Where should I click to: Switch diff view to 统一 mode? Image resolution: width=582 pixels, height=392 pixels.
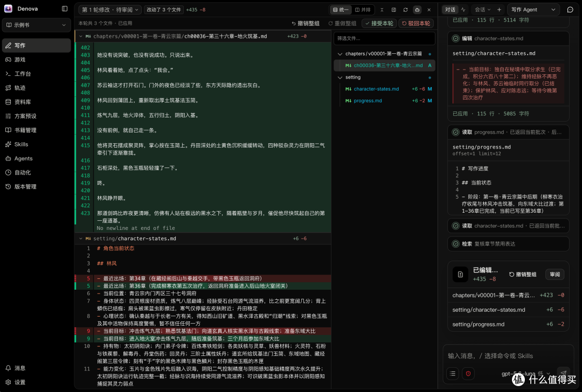[341, 10]
